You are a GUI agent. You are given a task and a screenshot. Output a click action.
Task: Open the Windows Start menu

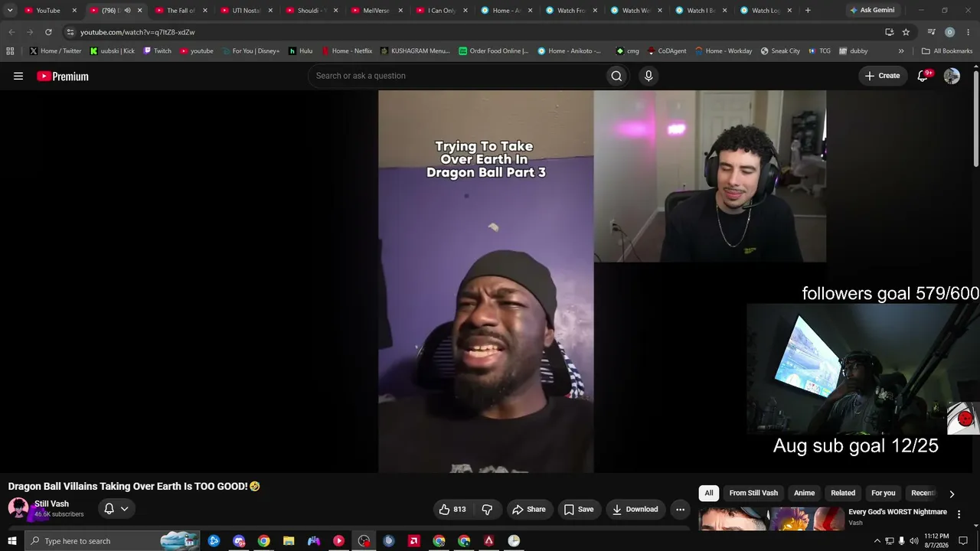tap(11, 541)
